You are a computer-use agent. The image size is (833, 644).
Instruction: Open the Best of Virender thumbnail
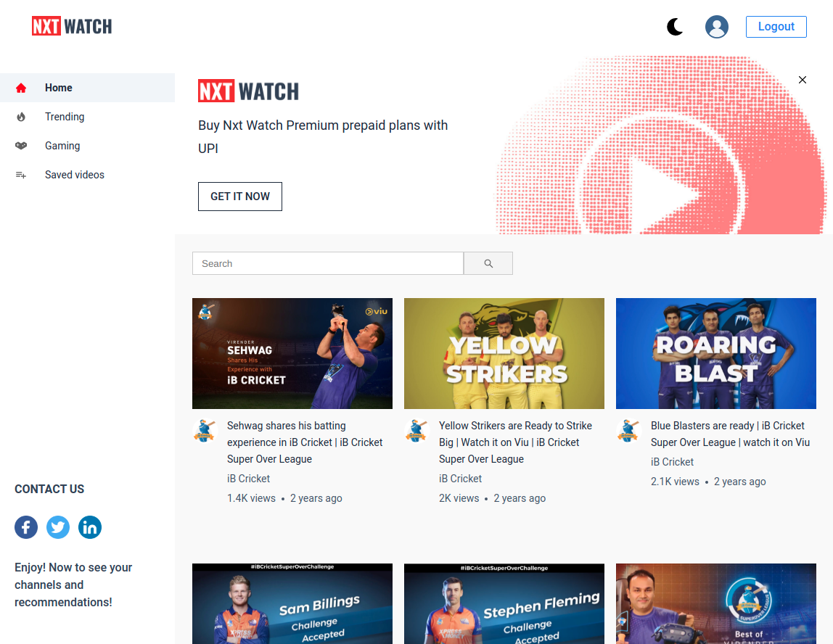click(x=716, y=603)
